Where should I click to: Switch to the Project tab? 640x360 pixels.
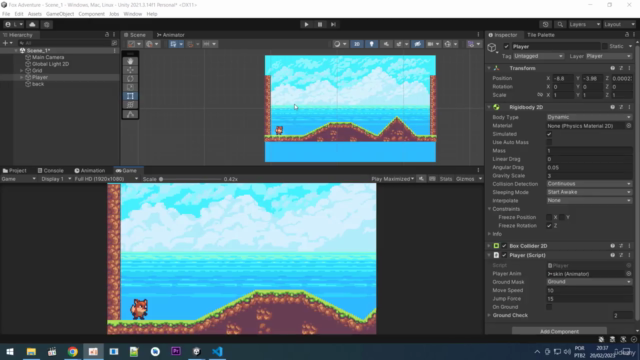point(15,171)
